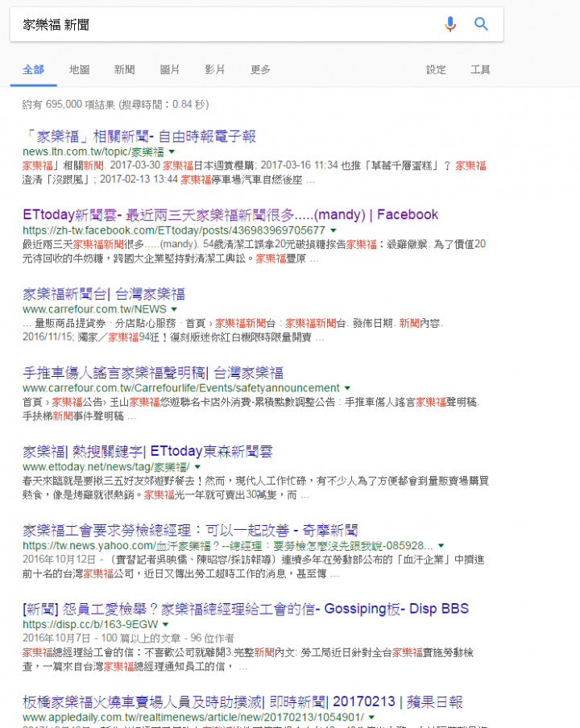Expand arrow beside carrefour safetyannouncement URL
This screenshot has height=728, width=580.
[347, 388]
